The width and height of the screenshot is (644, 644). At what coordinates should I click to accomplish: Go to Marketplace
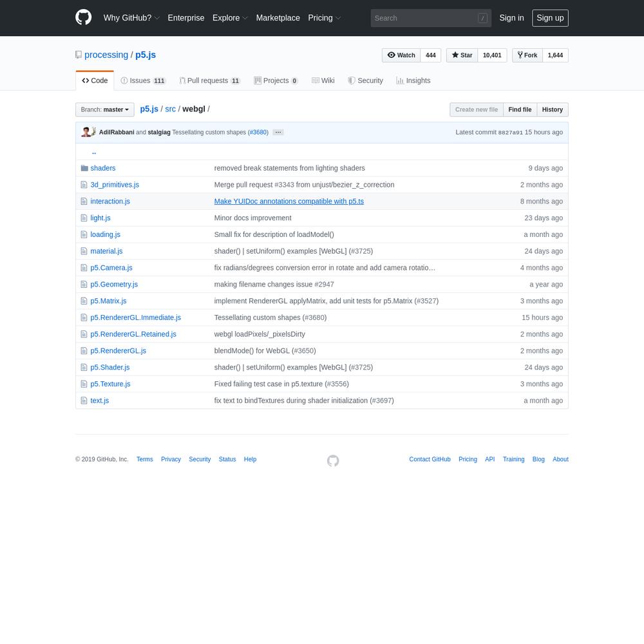coord(278,18)
